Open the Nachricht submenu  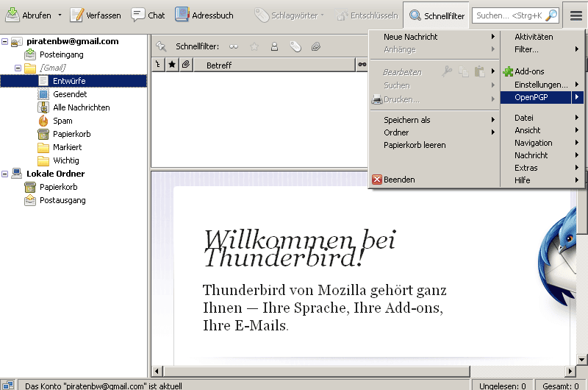click(542, 155)
